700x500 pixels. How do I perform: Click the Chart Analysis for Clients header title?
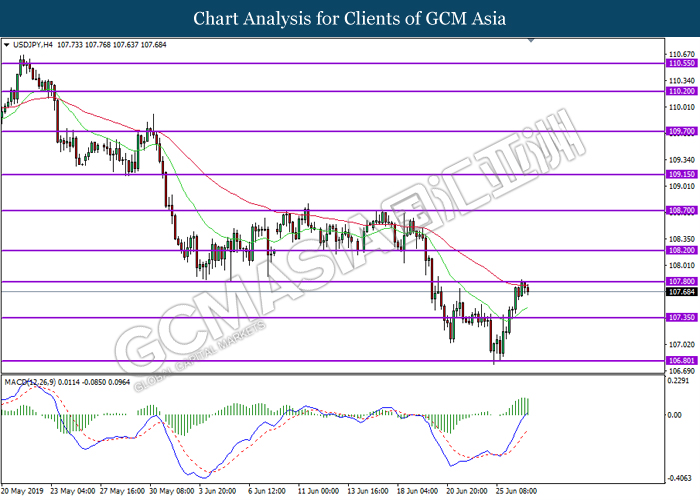tap(350, 19)
